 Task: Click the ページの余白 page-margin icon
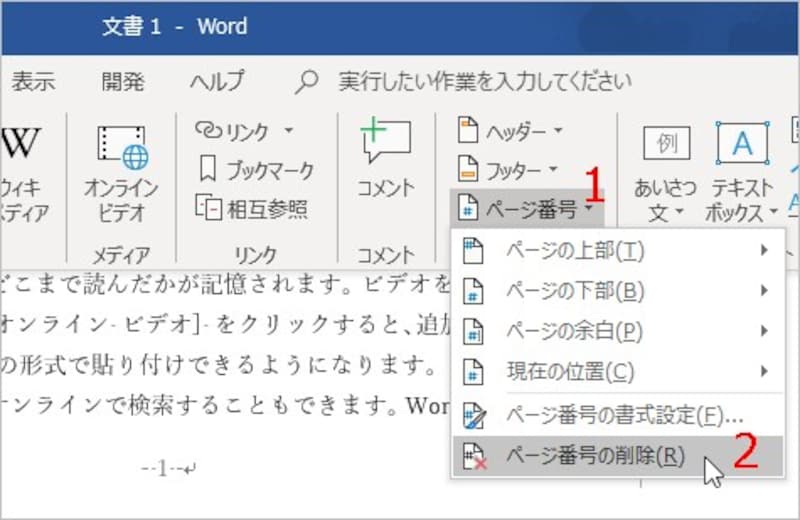[x=473, y=331]
